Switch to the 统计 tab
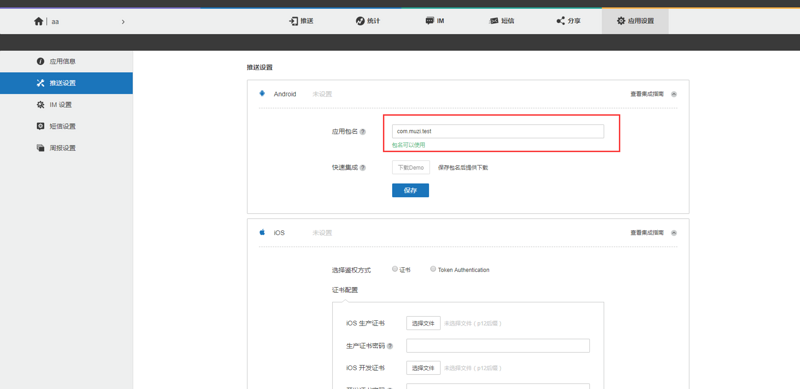Image resolution: width=800 pixels, height=389 pixels. (367, 21)
